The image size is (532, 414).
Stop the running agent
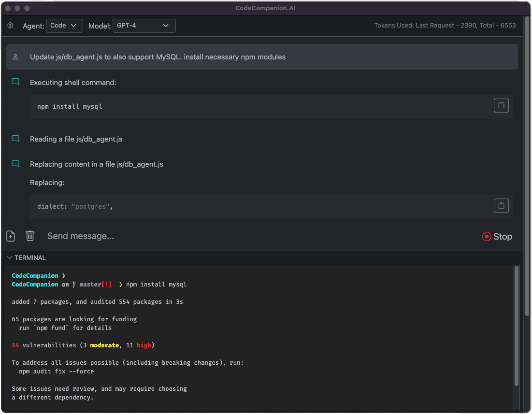[497, 236]
